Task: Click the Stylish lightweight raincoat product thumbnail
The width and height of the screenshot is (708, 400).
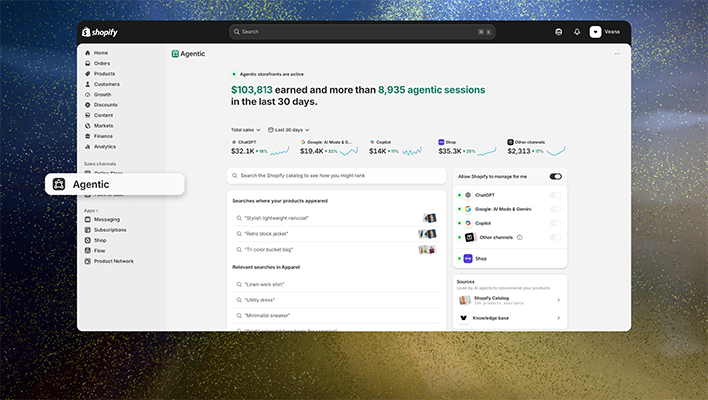Action: (x=430, y=218)
